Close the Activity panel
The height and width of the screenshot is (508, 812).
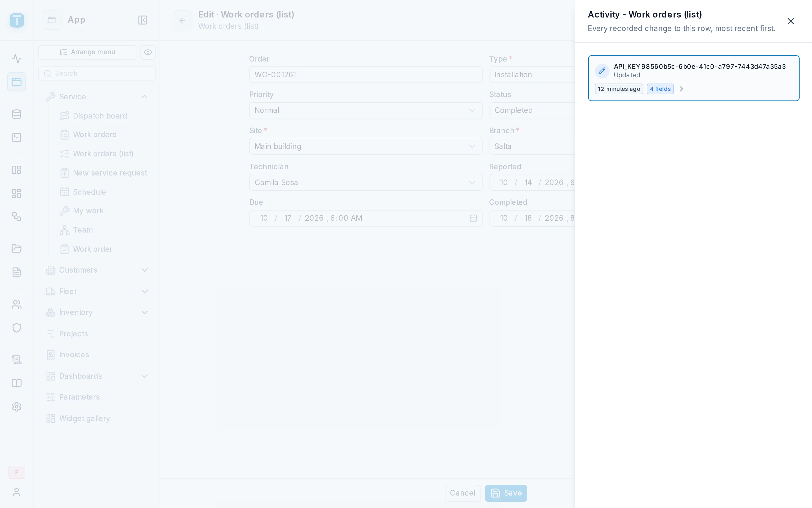(791, 21)
